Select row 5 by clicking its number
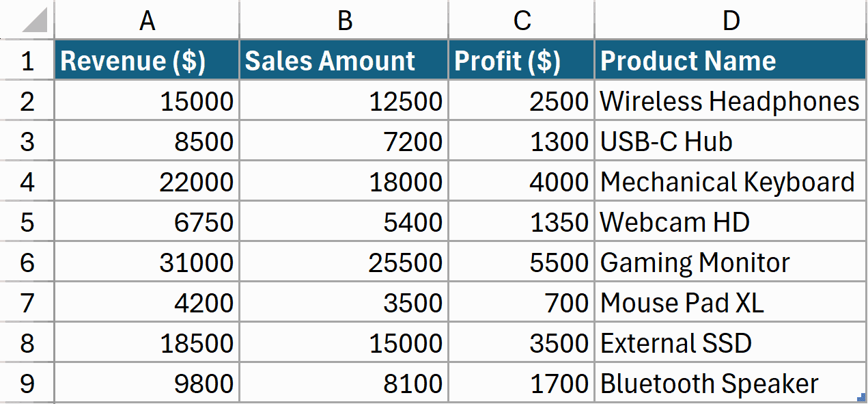The image size is (868, 404). [x=27, y=221]
